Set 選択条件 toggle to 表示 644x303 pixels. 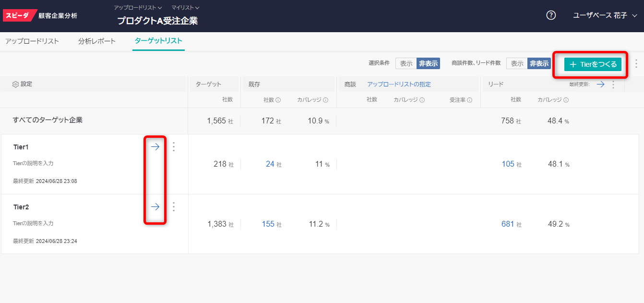pos(406,64)
